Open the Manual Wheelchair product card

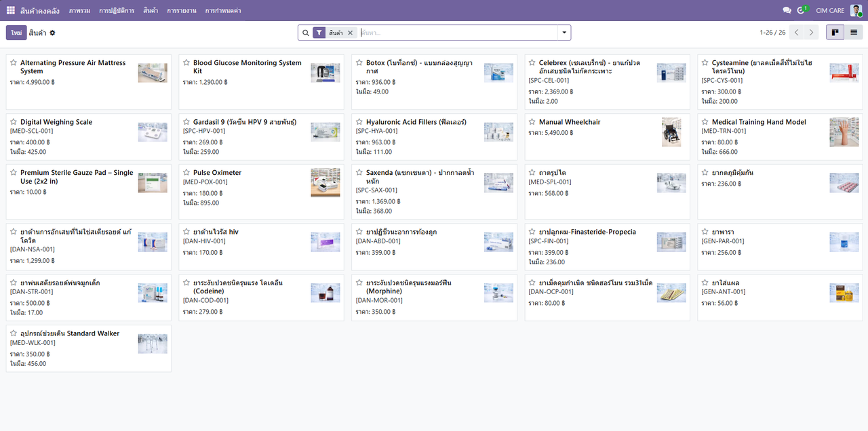[x=607, y=137]
